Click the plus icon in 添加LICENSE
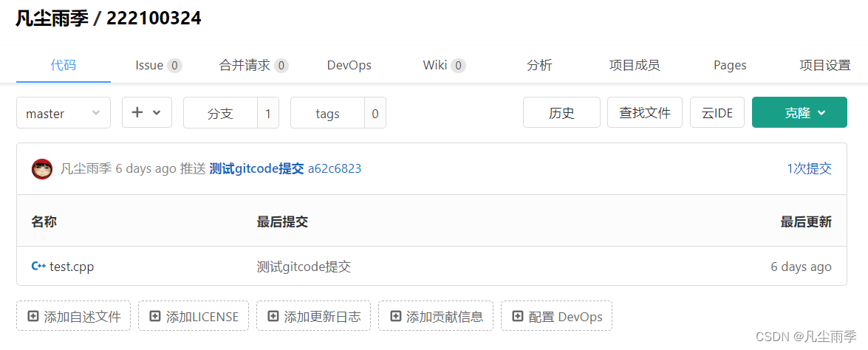868x350 pixels. pos(156,316)
